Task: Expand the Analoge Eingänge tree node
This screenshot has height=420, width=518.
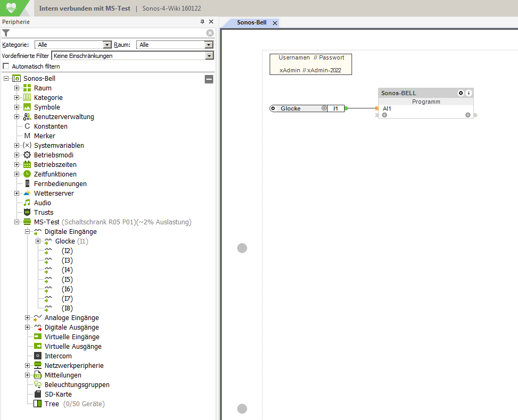Action: pos(28,318)
